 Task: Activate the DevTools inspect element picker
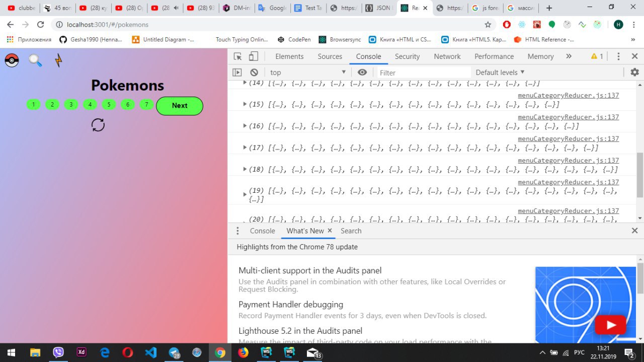pyautogui.click(x=237, y=56)
